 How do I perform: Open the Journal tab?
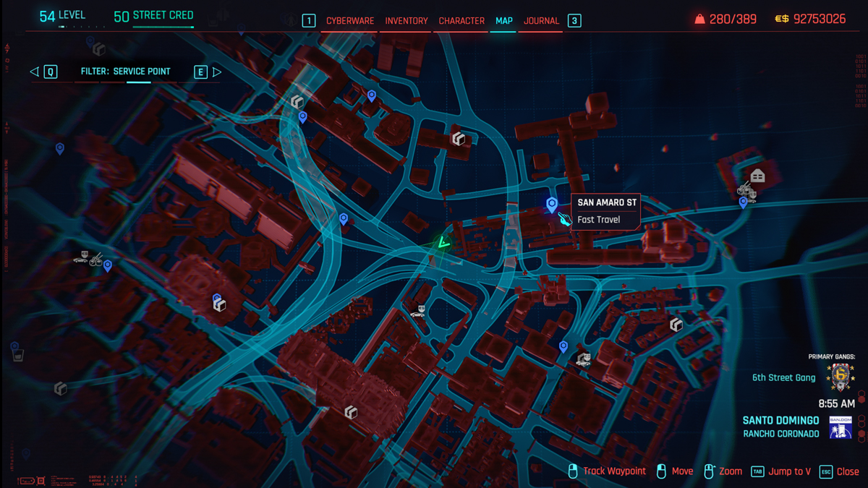(540, 22)
